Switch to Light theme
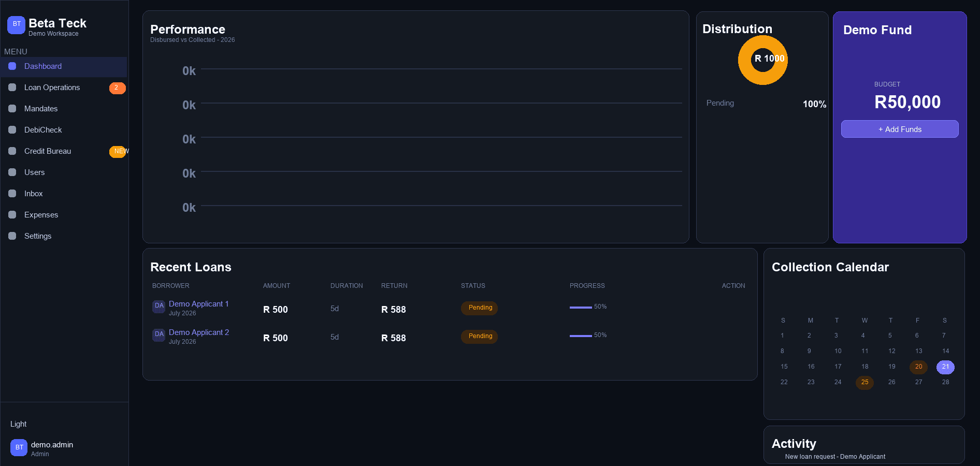The image size is (980, 466). click(x=18, y=424)
